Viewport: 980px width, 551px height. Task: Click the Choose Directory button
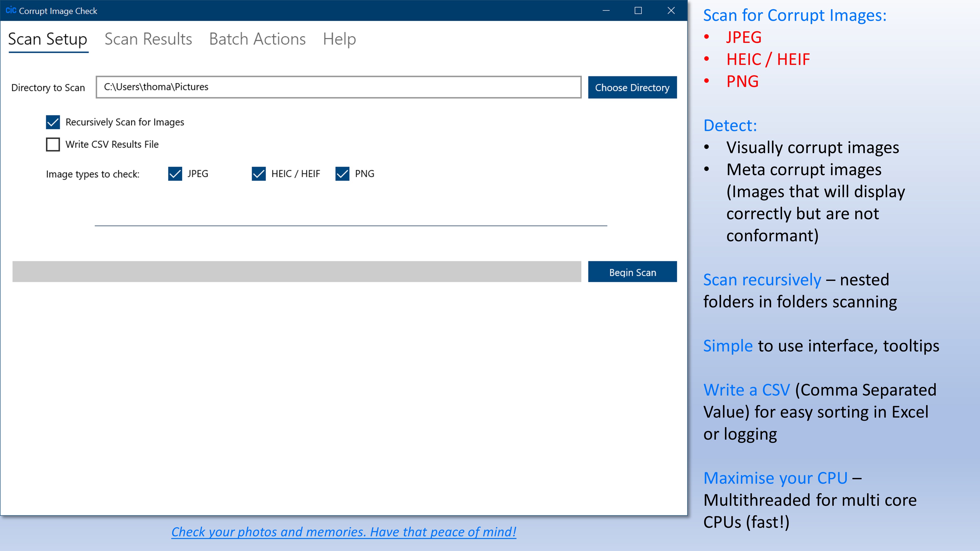(x=633, y=87)
